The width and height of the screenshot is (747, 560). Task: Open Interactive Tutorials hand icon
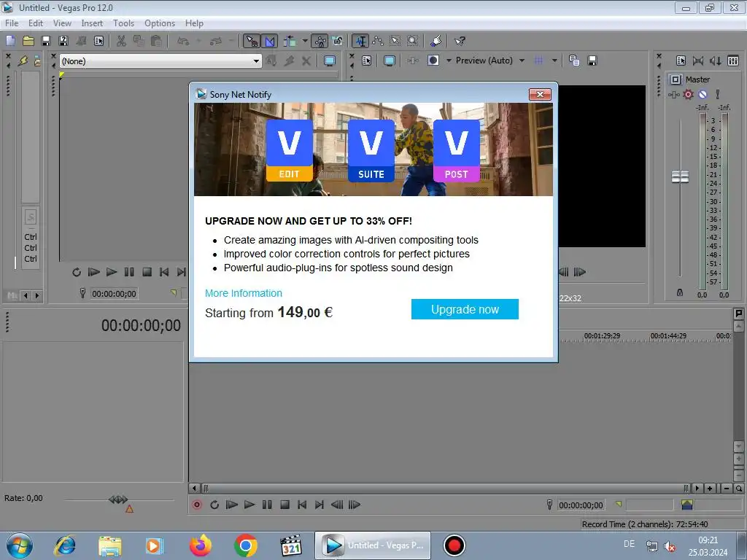pyautogui.click(x=436, y=41)
